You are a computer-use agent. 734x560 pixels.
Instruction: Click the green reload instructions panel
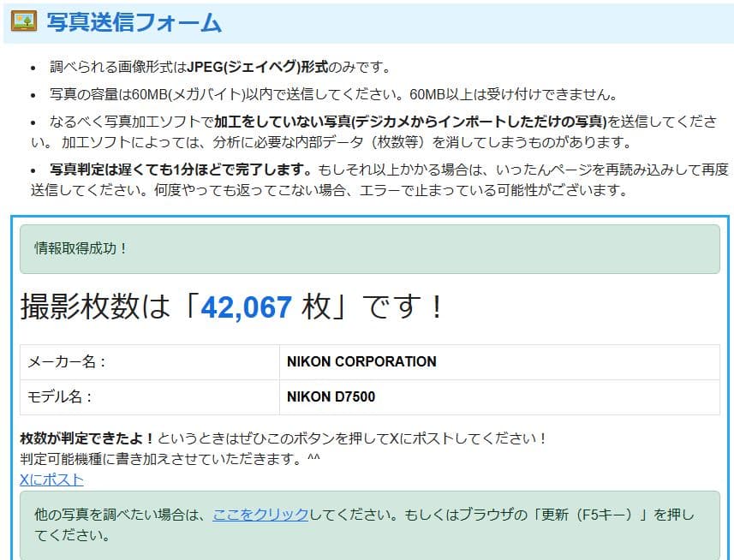[x=368, y=522]
